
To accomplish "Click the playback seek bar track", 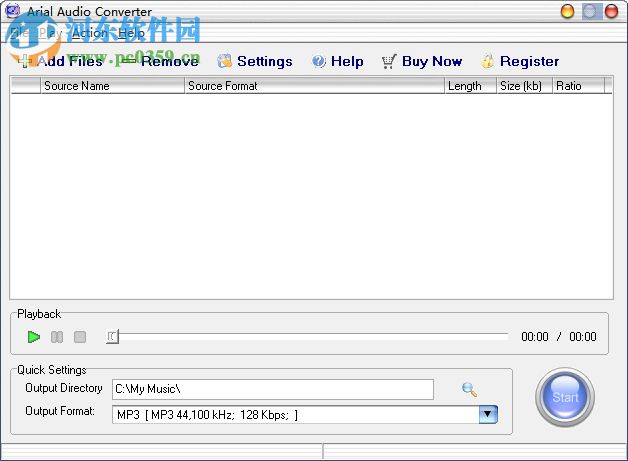I will point(308,337).
